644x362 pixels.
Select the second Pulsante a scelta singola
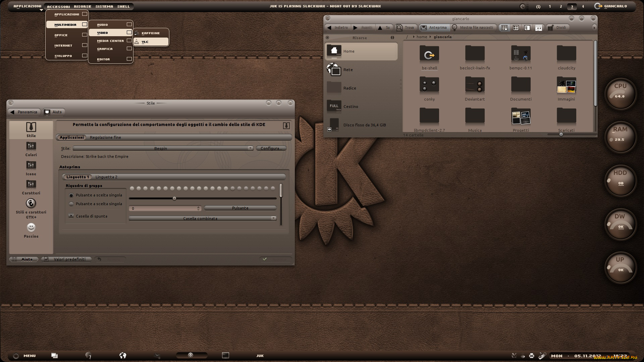click(71, 204)
